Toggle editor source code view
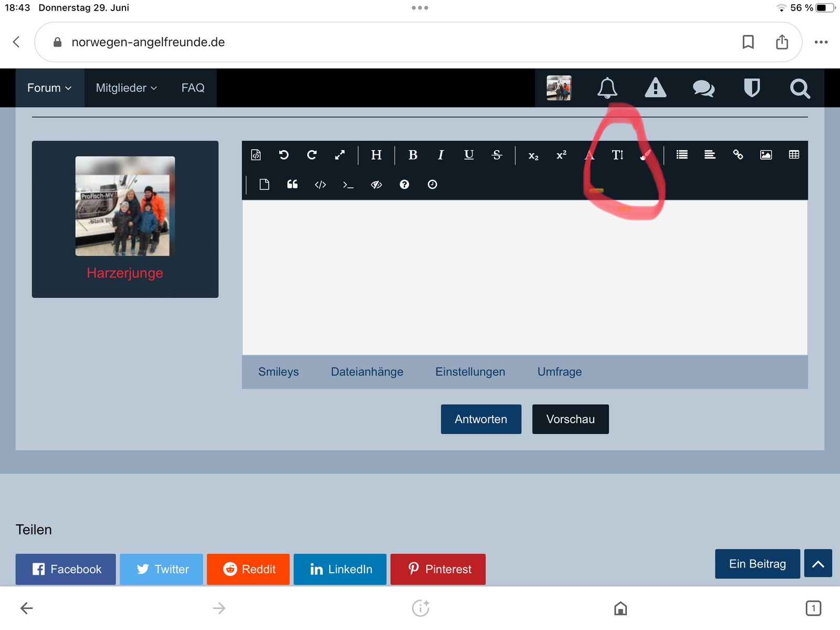Screen dimensions: 840x630 (x=256, y=155)
